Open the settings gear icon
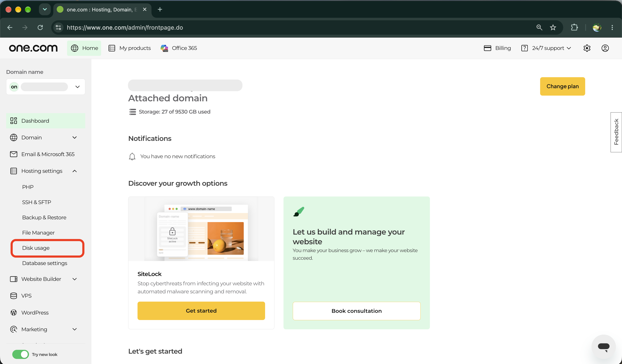622x364 pixels. point(587,48)
